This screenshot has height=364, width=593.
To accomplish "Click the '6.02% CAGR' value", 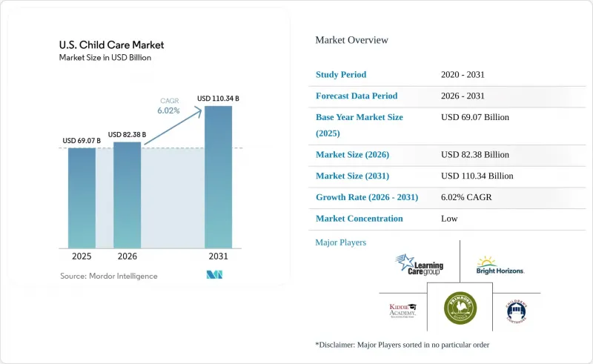I will pos(466,197).
